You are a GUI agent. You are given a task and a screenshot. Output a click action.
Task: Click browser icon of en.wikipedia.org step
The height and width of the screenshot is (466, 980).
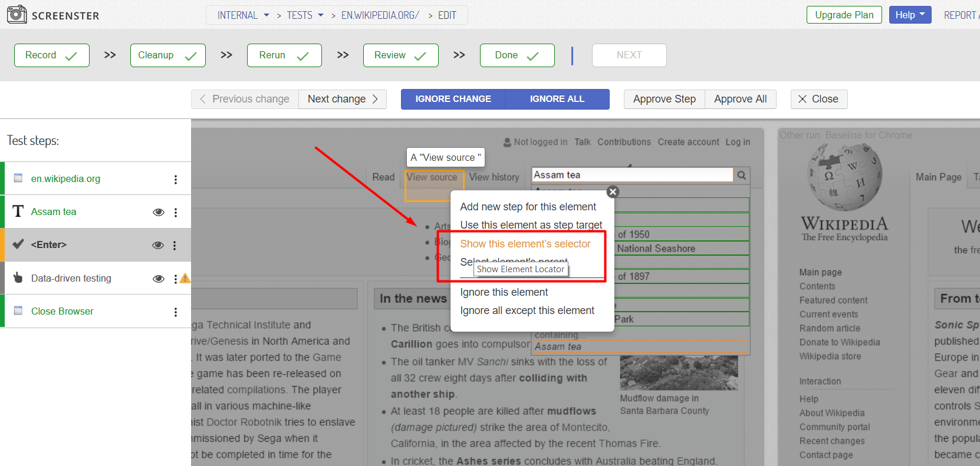[18, 178]
